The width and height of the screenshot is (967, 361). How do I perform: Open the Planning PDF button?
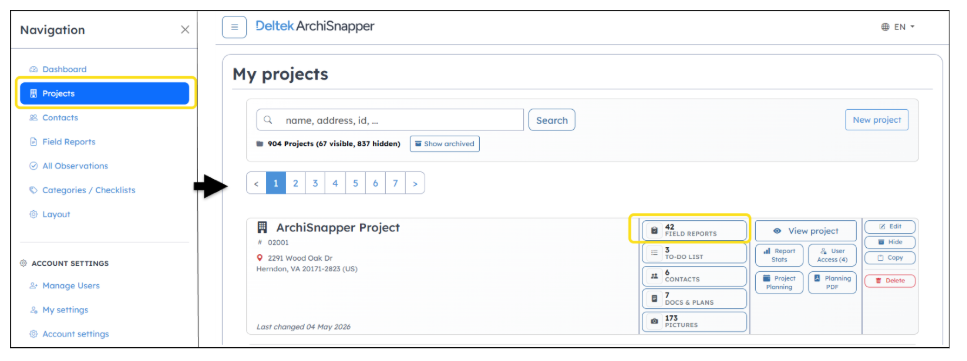(x=833, y=283)
